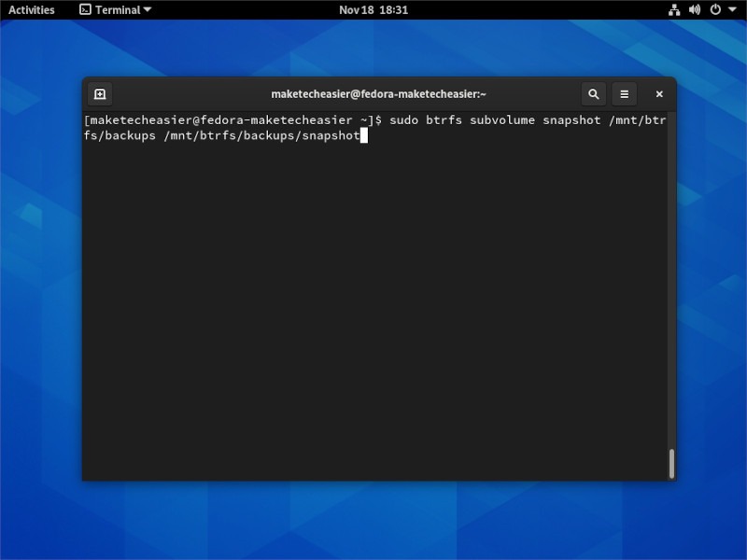Close the terminal window
The height and width of the screenshot is (560, 747).
pyautogui.click(x=658, y=93)
